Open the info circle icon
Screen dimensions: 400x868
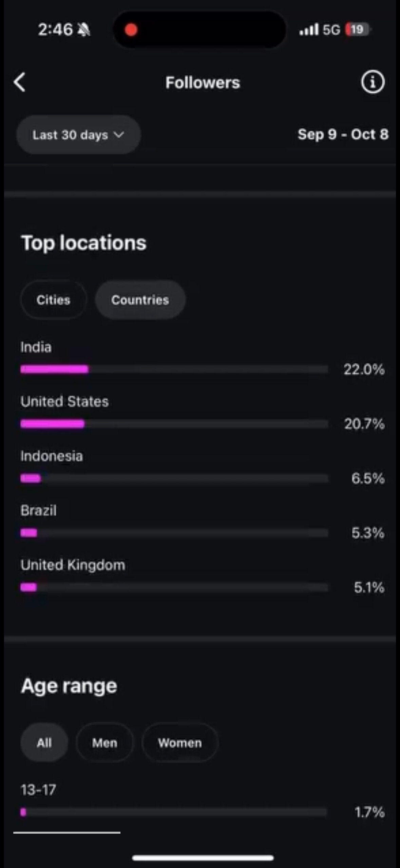373,82
